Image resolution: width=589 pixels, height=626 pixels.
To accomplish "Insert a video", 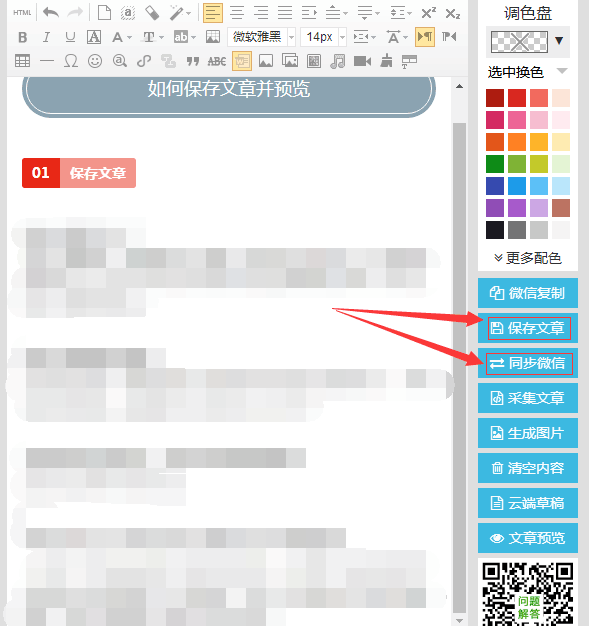I will point(362,61).
